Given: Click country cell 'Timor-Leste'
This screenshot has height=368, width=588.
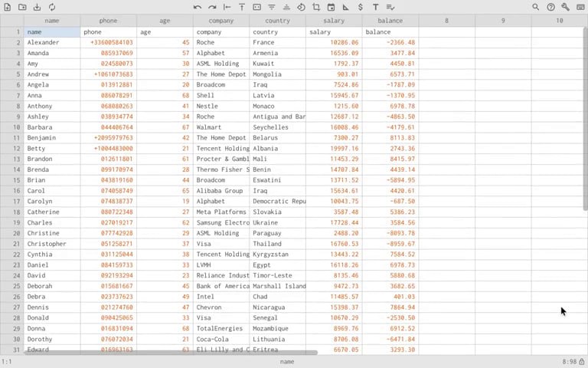Looking at the screenshot, I should click(x=277, y=275).
